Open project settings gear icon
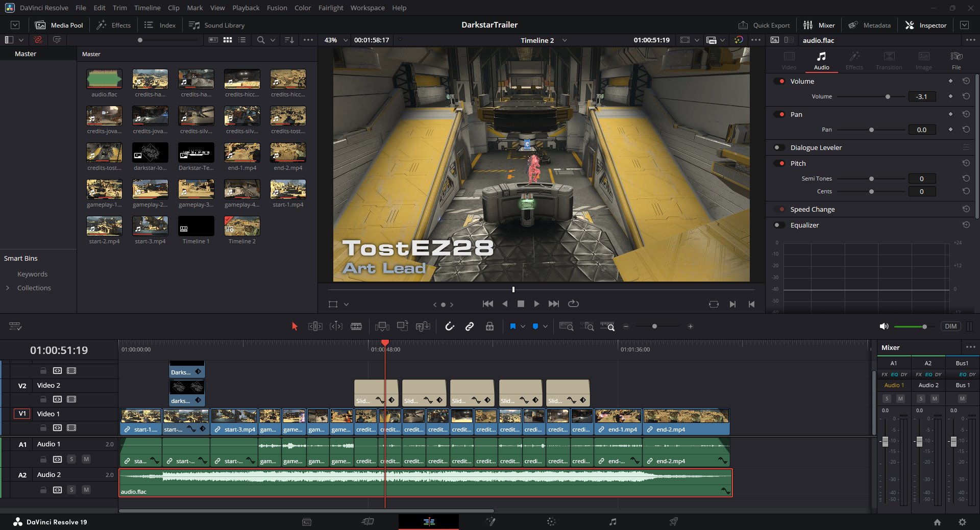The height and width of the screenshot is (530, 980). [x=962, y=522]
